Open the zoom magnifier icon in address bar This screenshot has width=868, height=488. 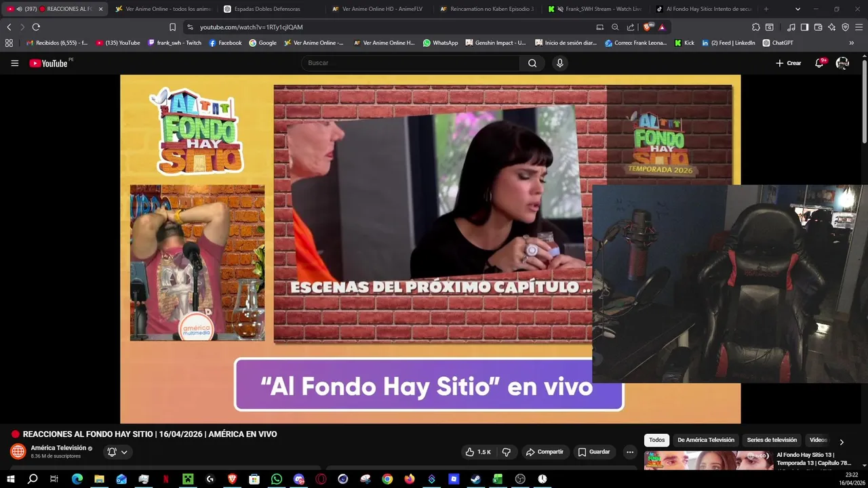click(615, 27)
